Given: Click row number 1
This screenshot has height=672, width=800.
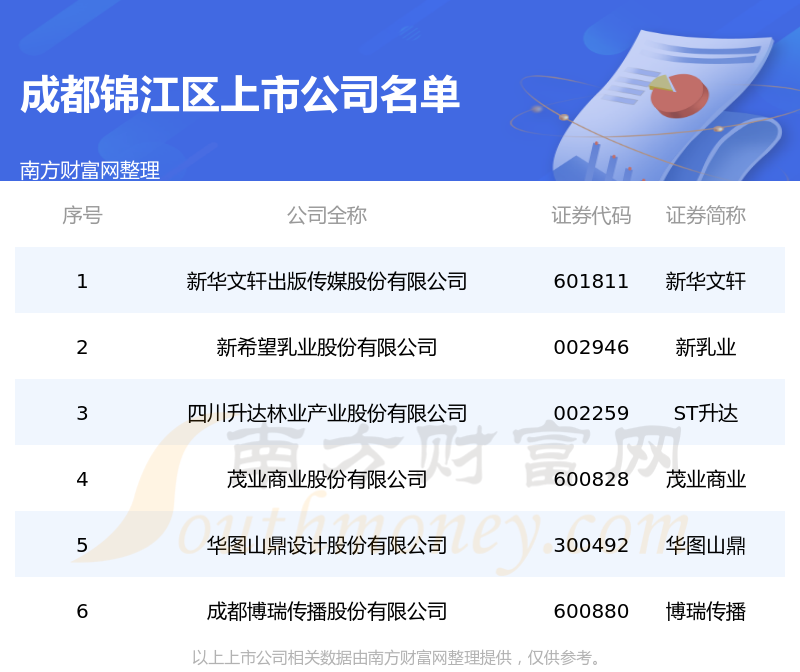Looking at the screenshot, I should [x=82, y=281].
